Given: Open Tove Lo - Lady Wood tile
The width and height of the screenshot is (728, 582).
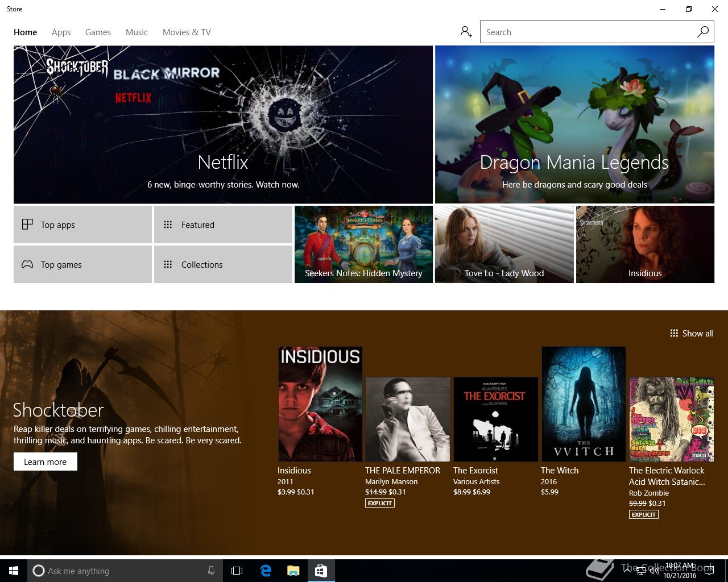Looking at the screenshot, I should point(504,244).
